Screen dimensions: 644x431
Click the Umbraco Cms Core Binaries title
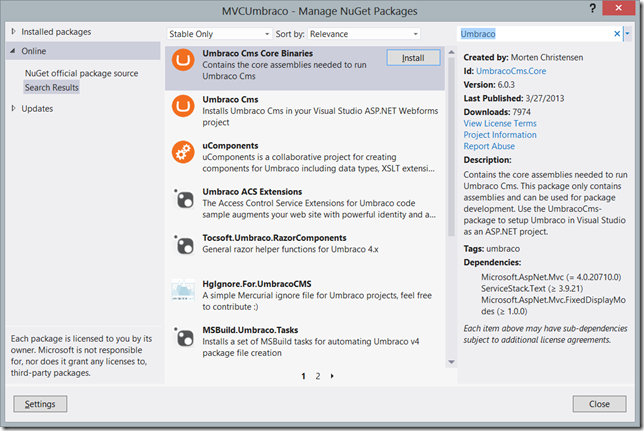(x=258, y=53)
